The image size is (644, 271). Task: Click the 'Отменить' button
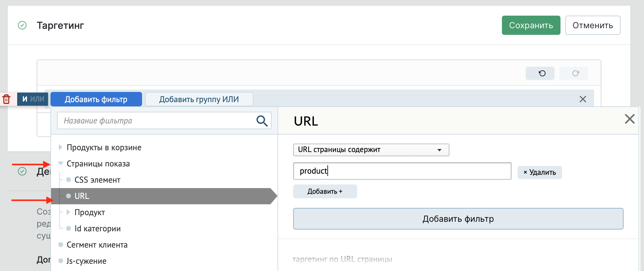click(593, 25)
